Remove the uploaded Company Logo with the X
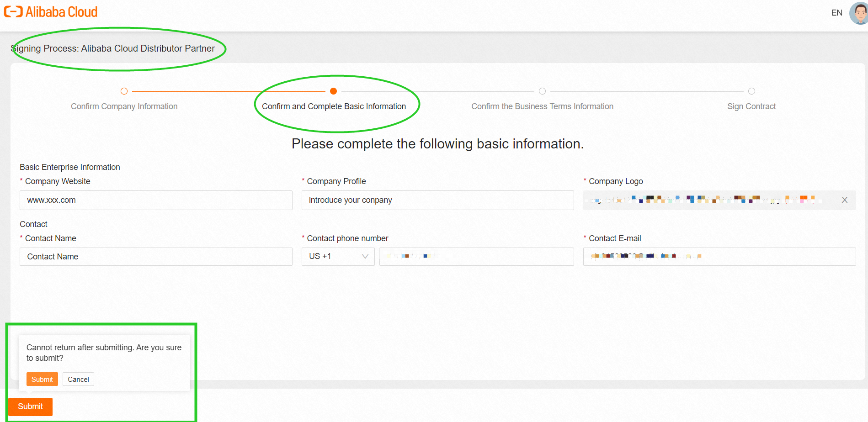This screenshot has height=422, width=868. tap(844, 200)
